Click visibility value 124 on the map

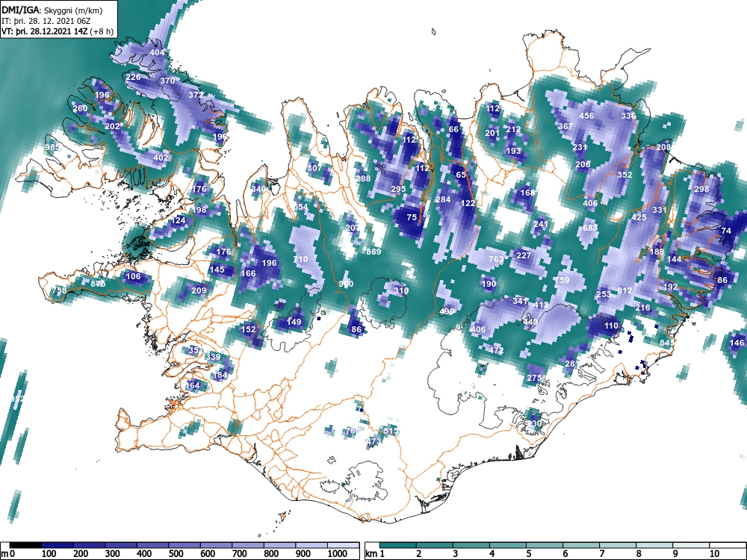179,220
